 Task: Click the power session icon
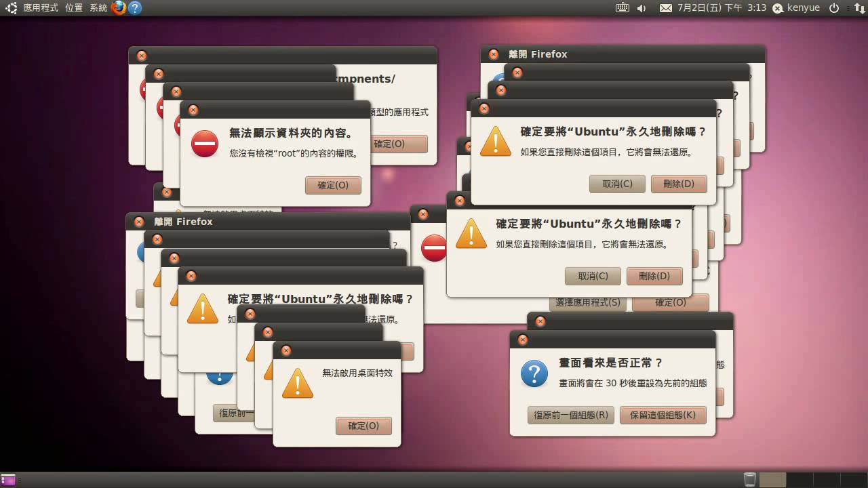(x=834, y=8)
